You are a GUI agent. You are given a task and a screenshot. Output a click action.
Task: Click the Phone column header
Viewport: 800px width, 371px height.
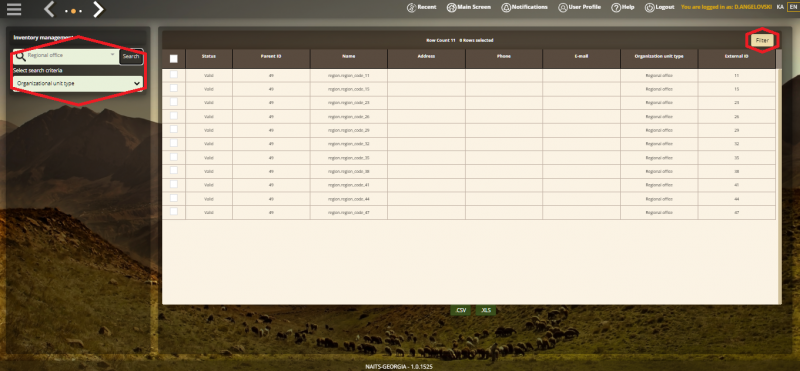(x=504, y=59)
